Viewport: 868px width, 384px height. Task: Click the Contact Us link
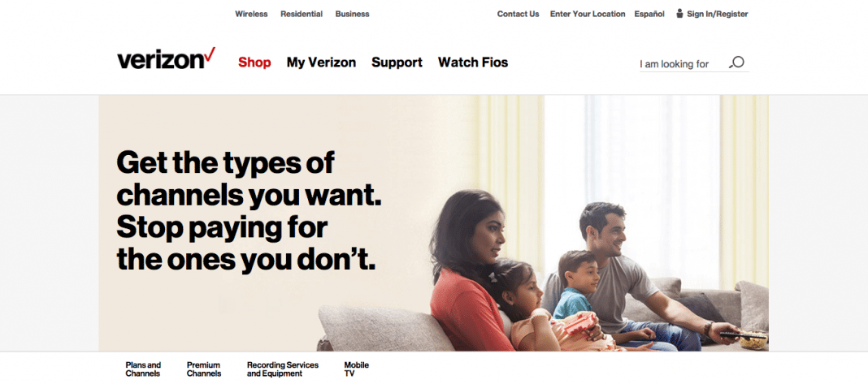pos(519,14)
